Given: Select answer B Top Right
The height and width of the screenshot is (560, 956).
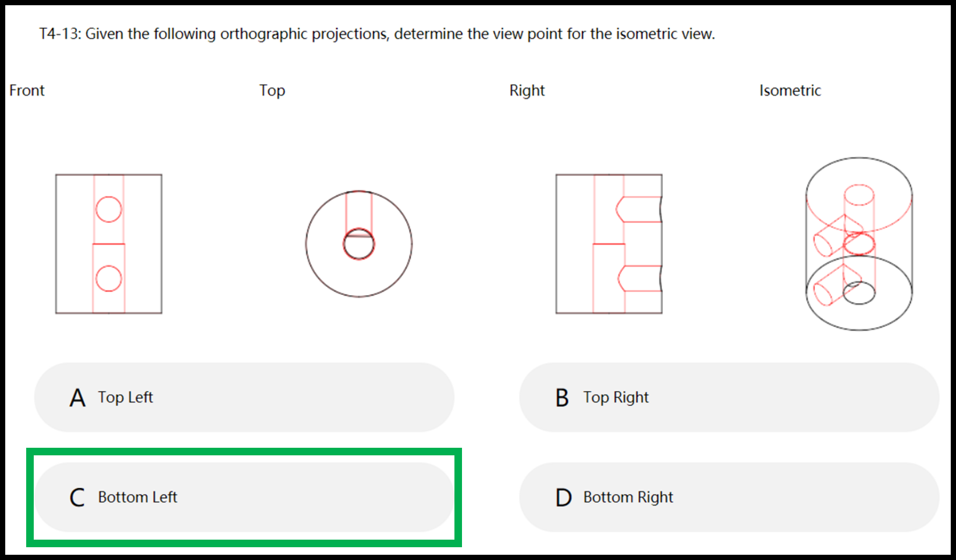Looking at the screenshot, I should click(729, 397).
